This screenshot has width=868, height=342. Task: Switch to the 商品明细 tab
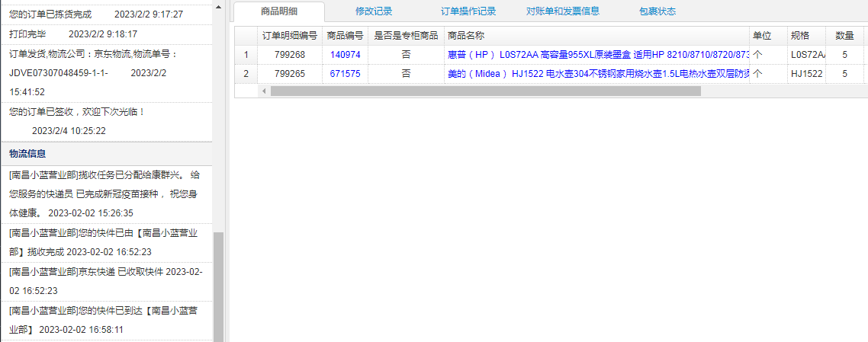point(279,11)
